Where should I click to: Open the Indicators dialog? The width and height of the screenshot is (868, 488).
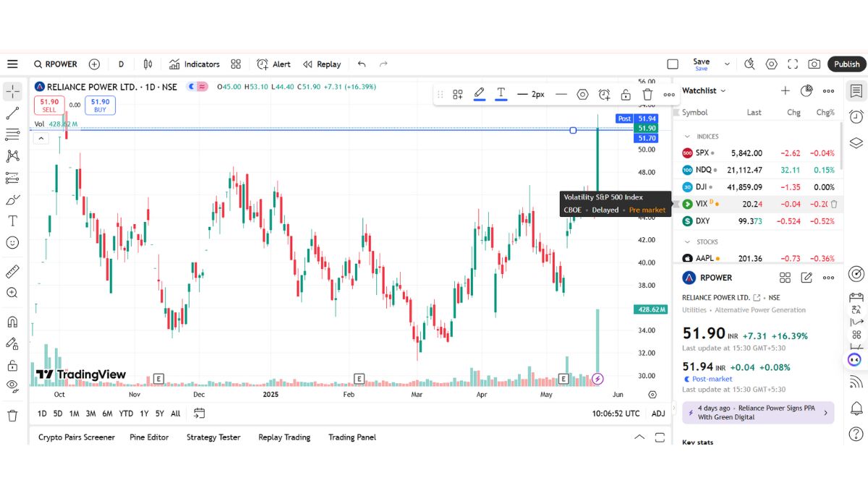click(x=194, y=64)
